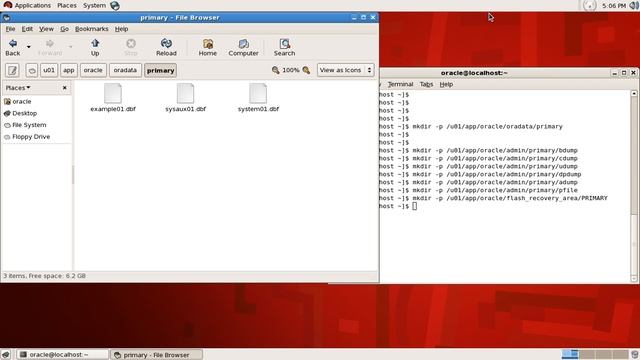Open the Tabs menu in terminal window
The image size is (640, 360).
(426, 84)
